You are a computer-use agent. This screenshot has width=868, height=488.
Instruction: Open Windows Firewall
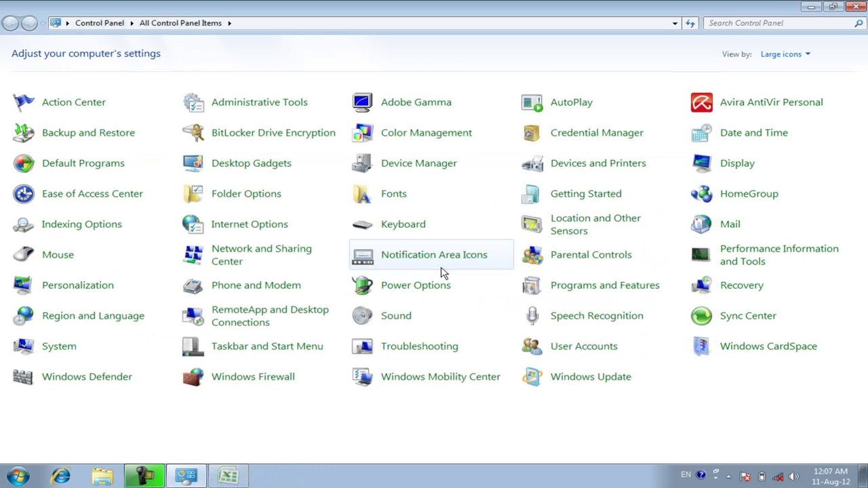[x=253, y=377]
